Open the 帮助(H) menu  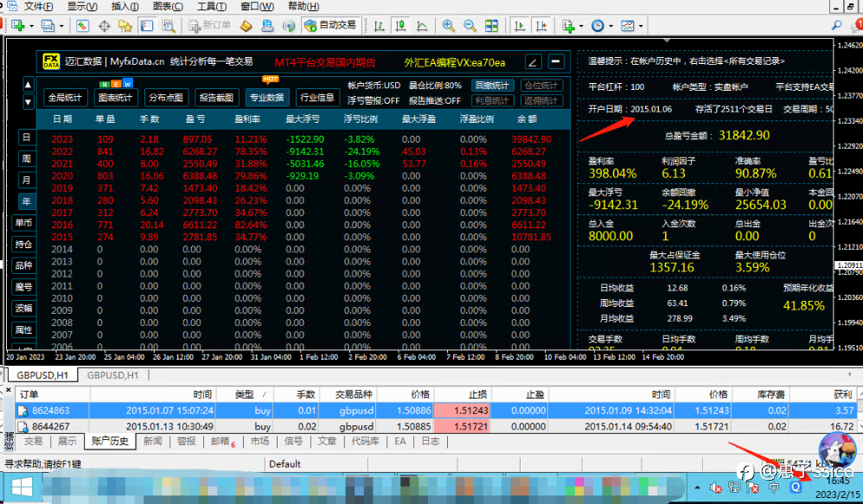304,7
